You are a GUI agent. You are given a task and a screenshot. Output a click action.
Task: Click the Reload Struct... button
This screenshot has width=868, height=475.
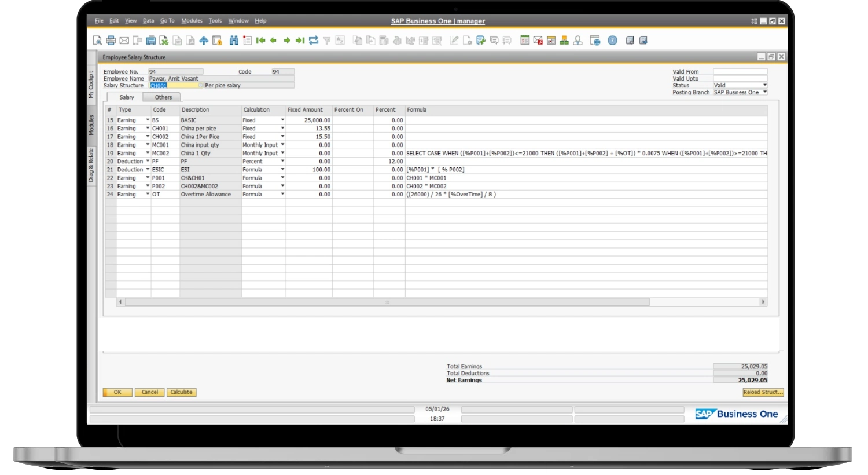763,392
